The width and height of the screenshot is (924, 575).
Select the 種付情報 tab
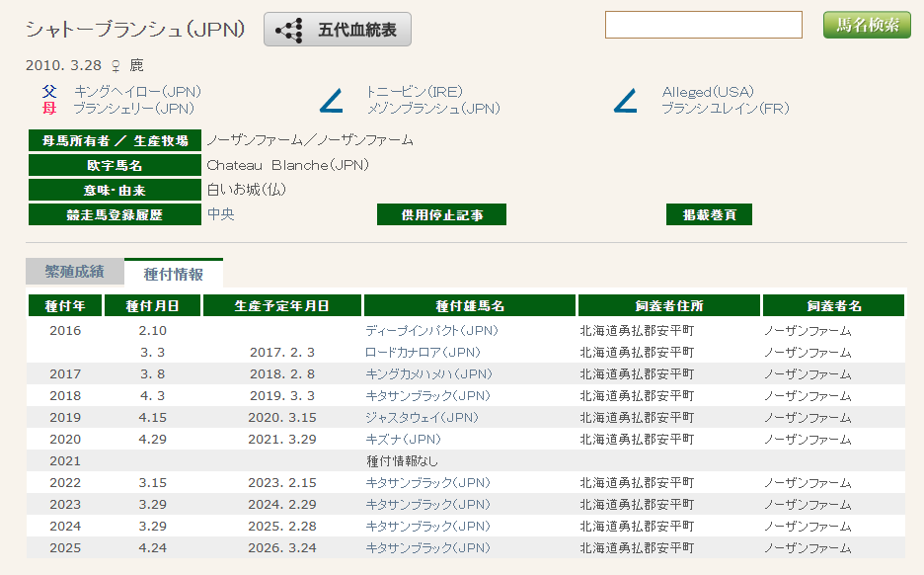coord(174,274)
